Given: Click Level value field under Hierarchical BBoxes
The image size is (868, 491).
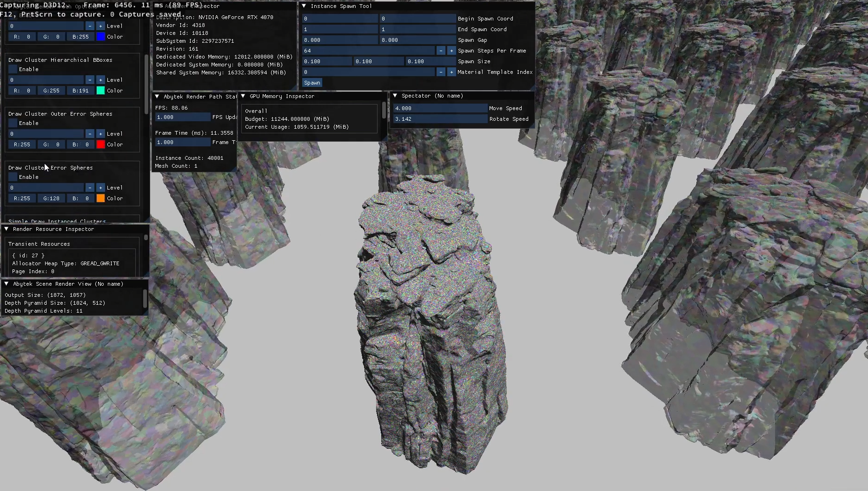Looking at the screenshot, I should [x=46, y=80].
